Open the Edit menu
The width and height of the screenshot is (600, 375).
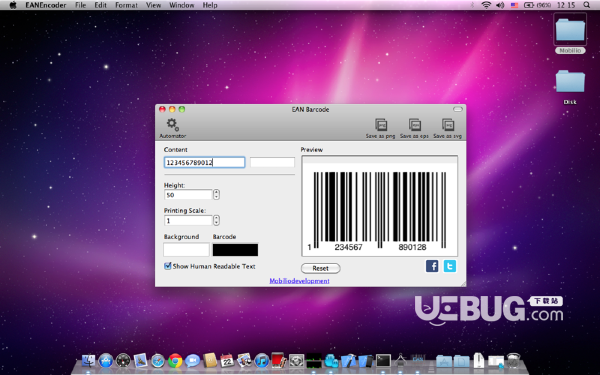[x=101, y=5]
